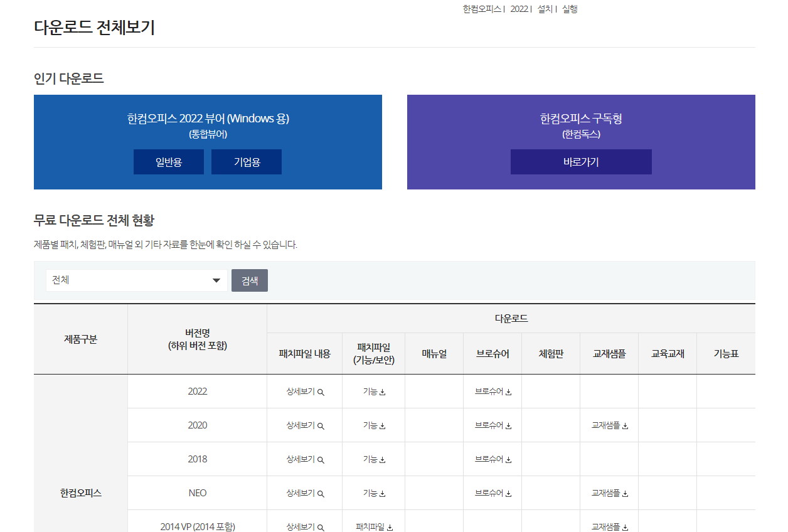Click 기업용 viewer download button
Viewport: 788px width, 532px height.
(247, 162)
